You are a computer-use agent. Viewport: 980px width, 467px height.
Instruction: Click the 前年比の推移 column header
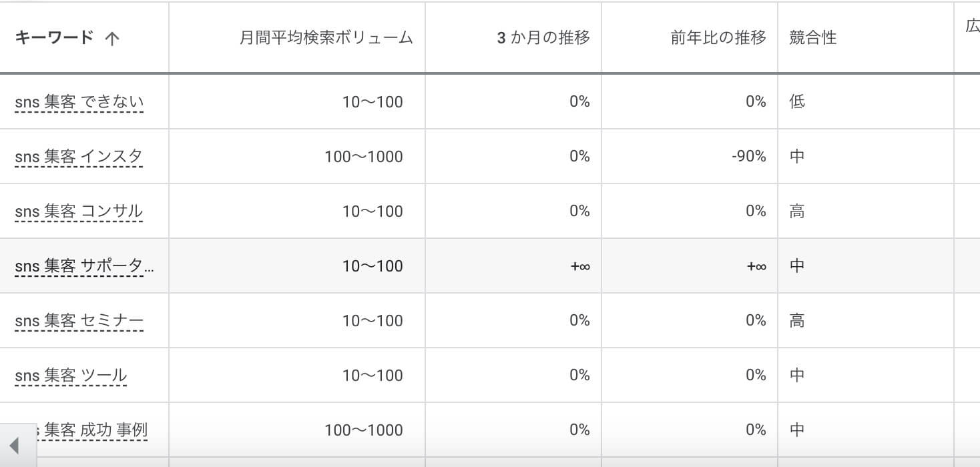(718, 38)
